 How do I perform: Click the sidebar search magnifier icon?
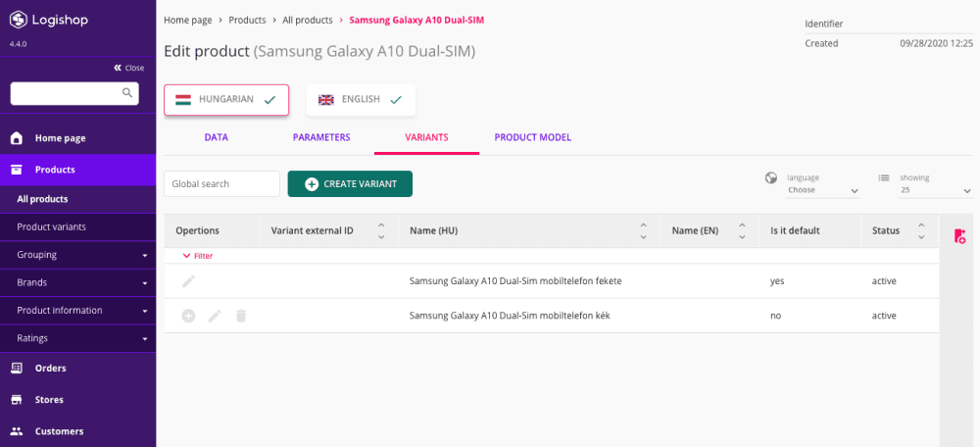[126, 93]
